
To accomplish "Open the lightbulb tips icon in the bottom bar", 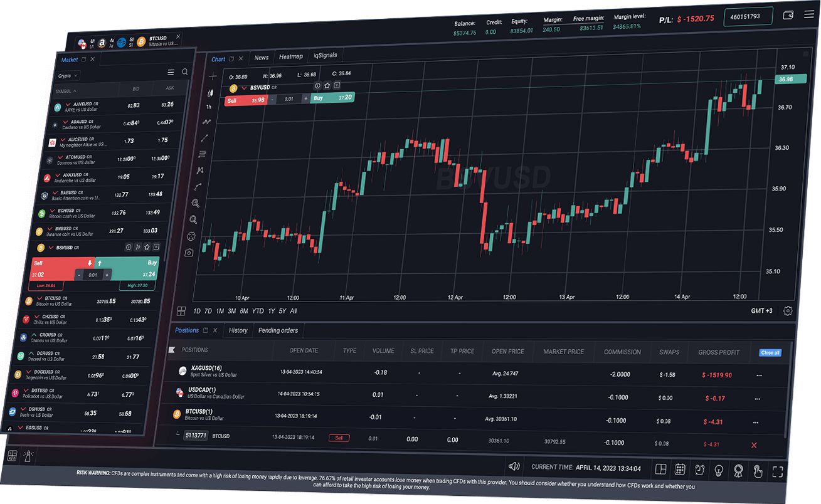I will (x=718, y=470).
